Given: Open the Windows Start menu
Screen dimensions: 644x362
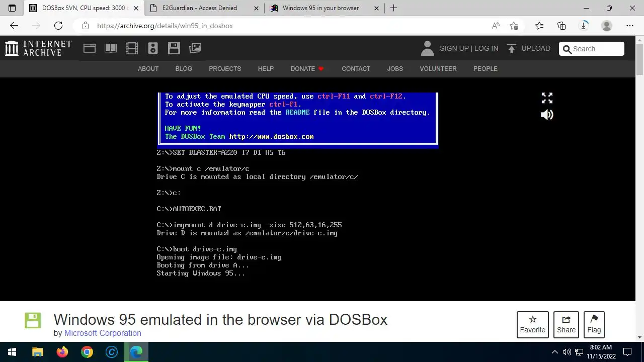Looking at the screenshot, I should [x=12, y=352].
